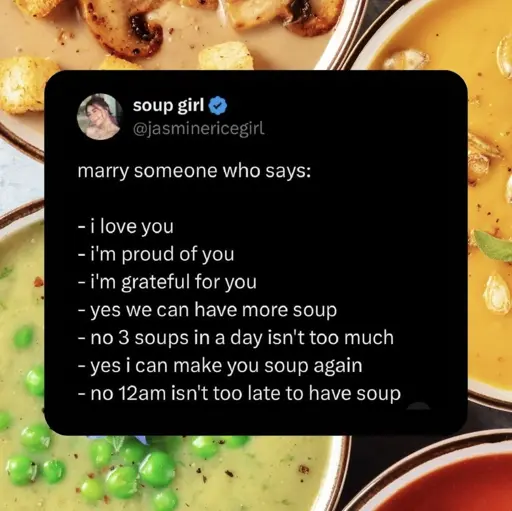Image resolution: width=512 pixels, height=511 pixels.
Task: Click the green basil leaf on orange soup
Action: click(494, 246)
